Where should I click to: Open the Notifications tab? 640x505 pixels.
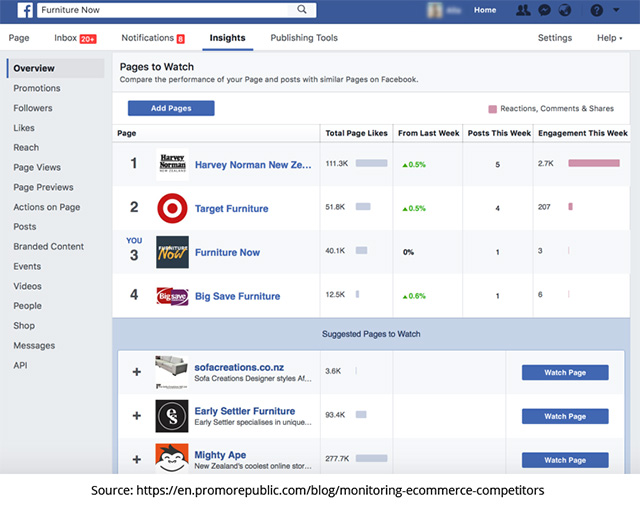pos(153,38)
